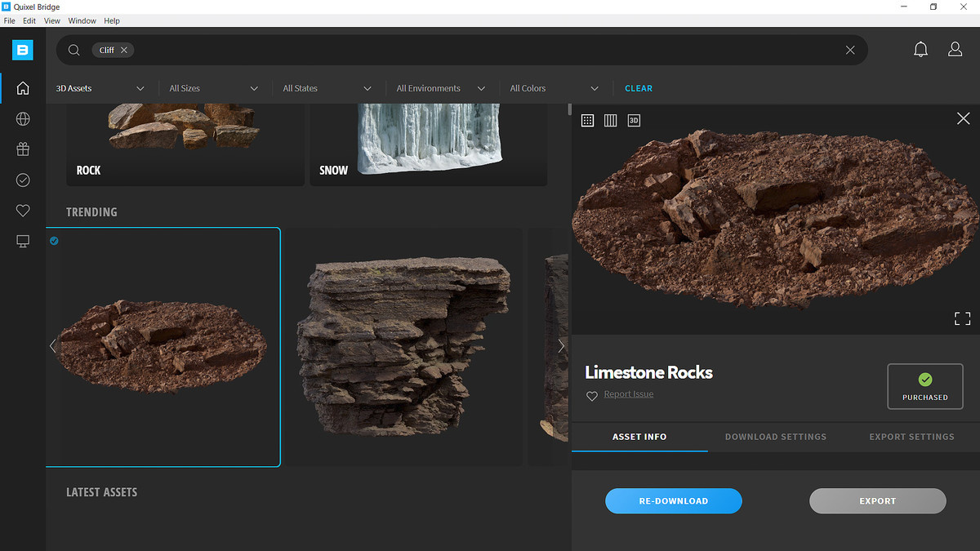Screen dimensions: 980x551
Task: Toggle fullscreen preview of Limestone Rocks
Action: point(963,318)
